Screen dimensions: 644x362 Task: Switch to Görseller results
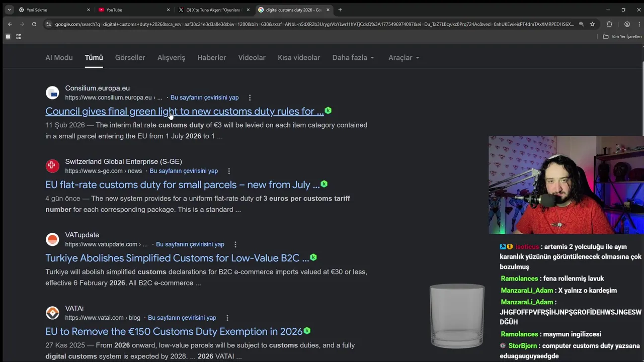tap(130, 58)
